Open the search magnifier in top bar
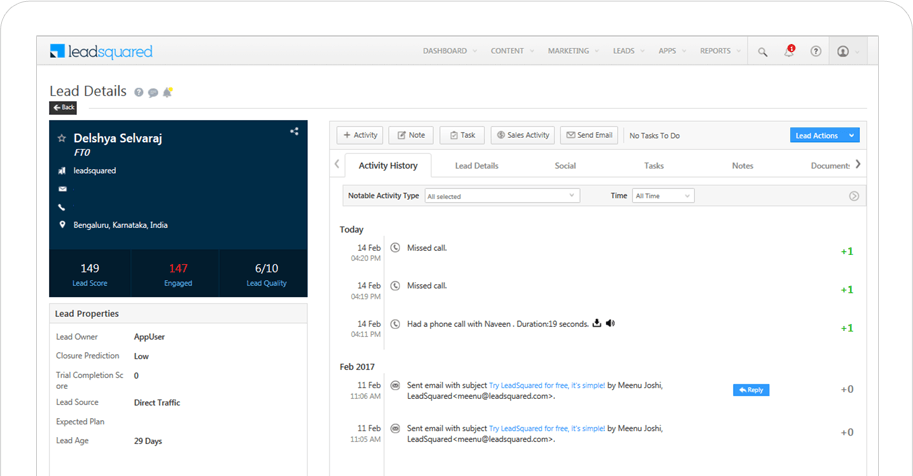 point(763,51)
